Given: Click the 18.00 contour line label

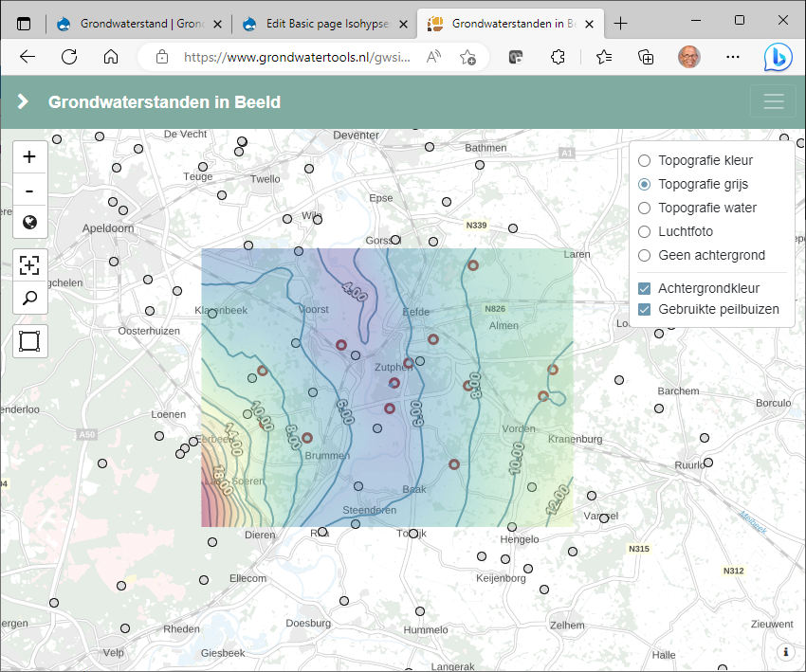Looking at the screenshot, I should 223,480.
